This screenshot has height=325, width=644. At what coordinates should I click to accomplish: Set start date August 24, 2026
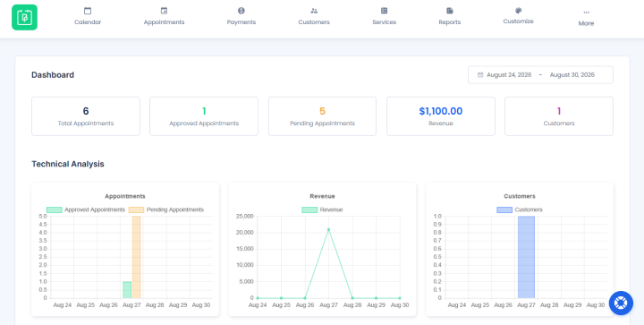coord(509,75)
